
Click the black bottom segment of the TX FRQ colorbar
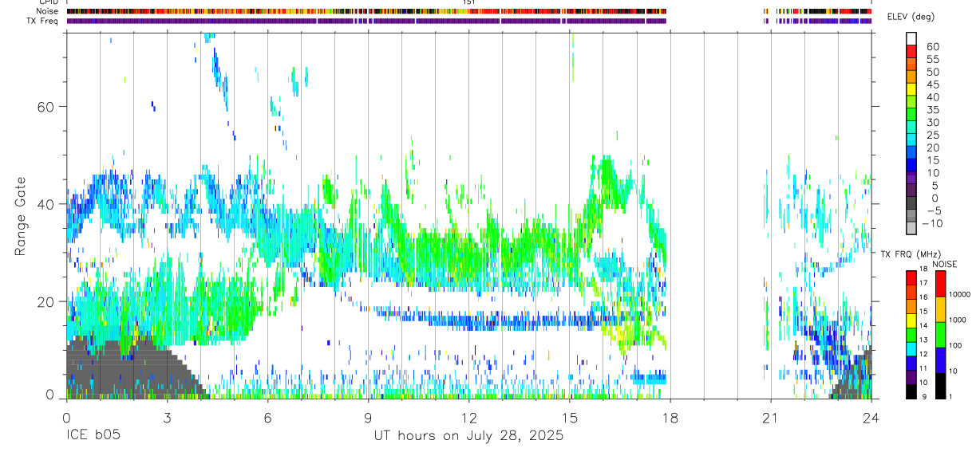[911, 391]
